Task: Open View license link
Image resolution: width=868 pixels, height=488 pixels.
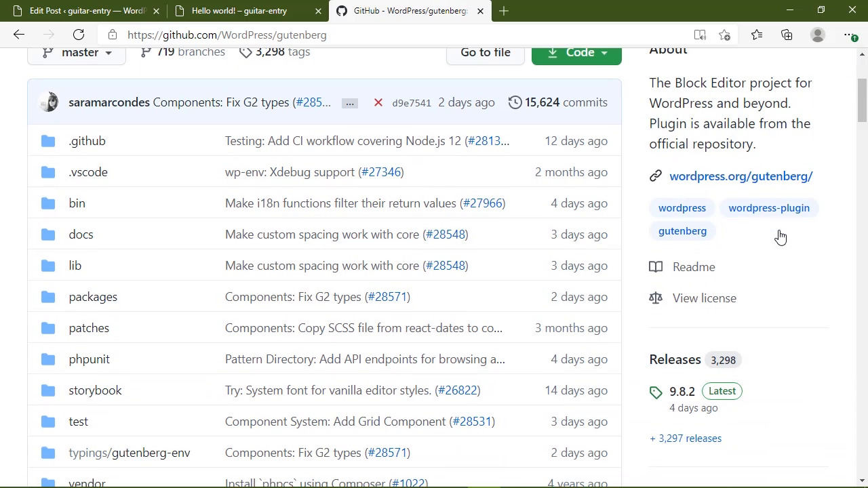Action: (x=705, y=298)
